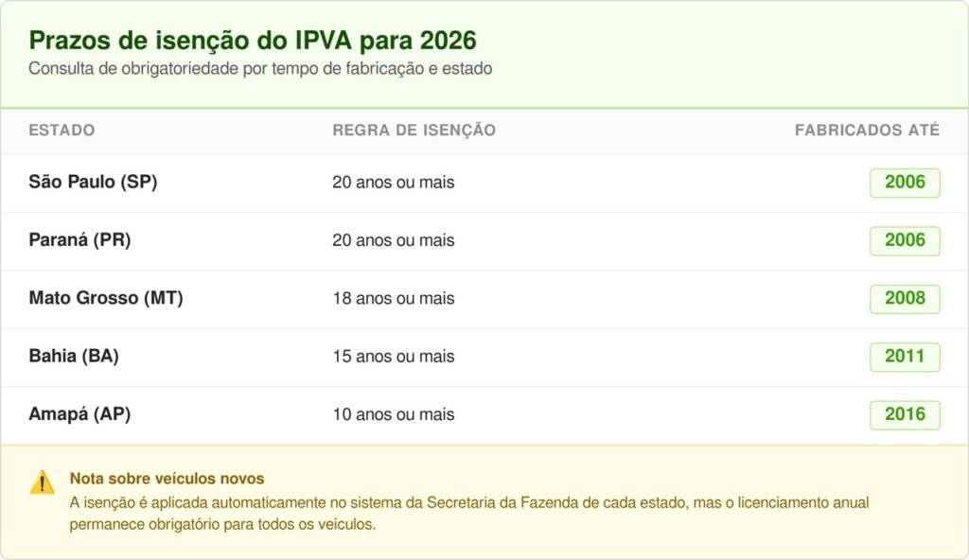Image resolution: width=969 pixels, height=560 pixels.
Task: Select the Amapá (AP) row label
Action: [79, 414]
